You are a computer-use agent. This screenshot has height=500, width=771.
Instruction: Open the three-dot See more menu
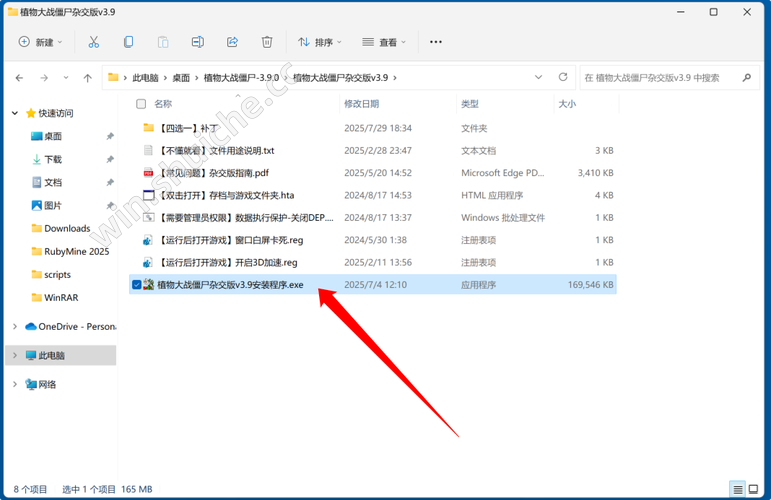click(436, 42)
